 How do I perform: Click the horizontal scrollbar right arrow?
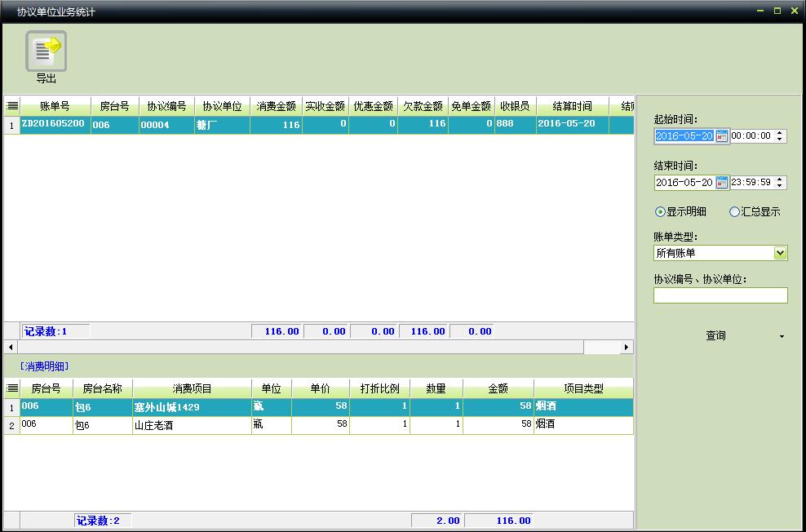click(626, 347)
